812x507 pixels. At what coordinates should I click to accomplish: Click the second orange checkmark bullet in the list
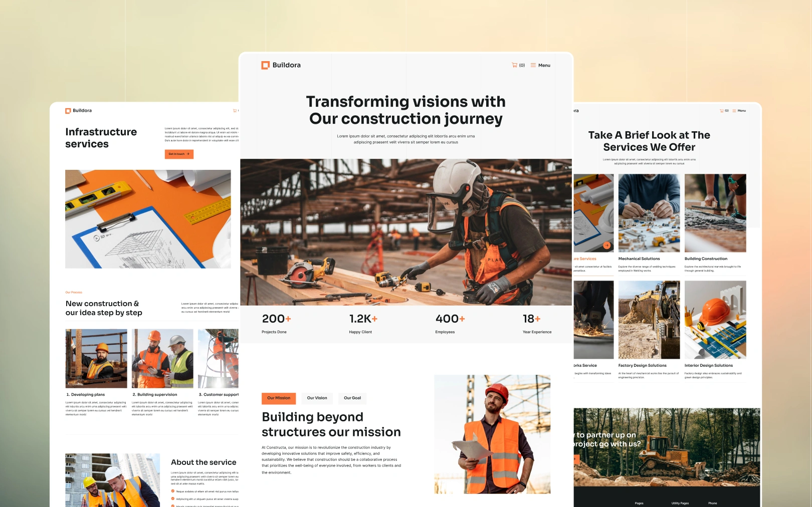point(173,498)
